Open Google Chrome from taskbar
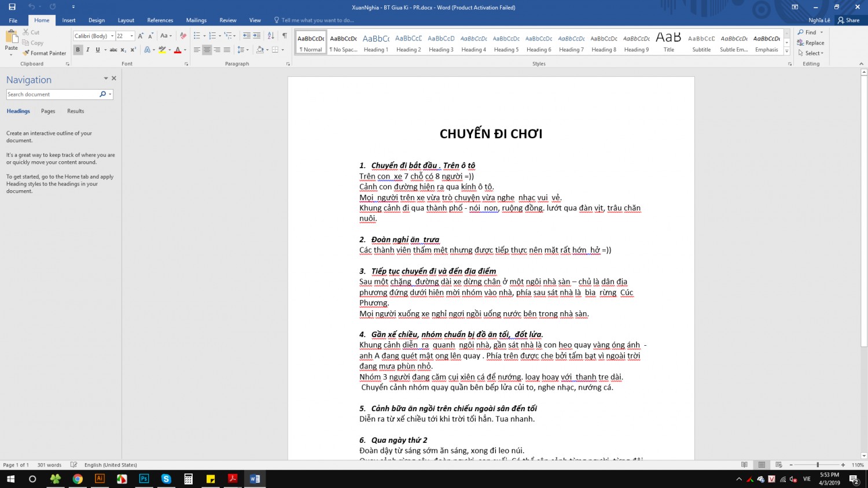Image resolution: width=868 pixels, height=488 pixels. tap(78, 479)
